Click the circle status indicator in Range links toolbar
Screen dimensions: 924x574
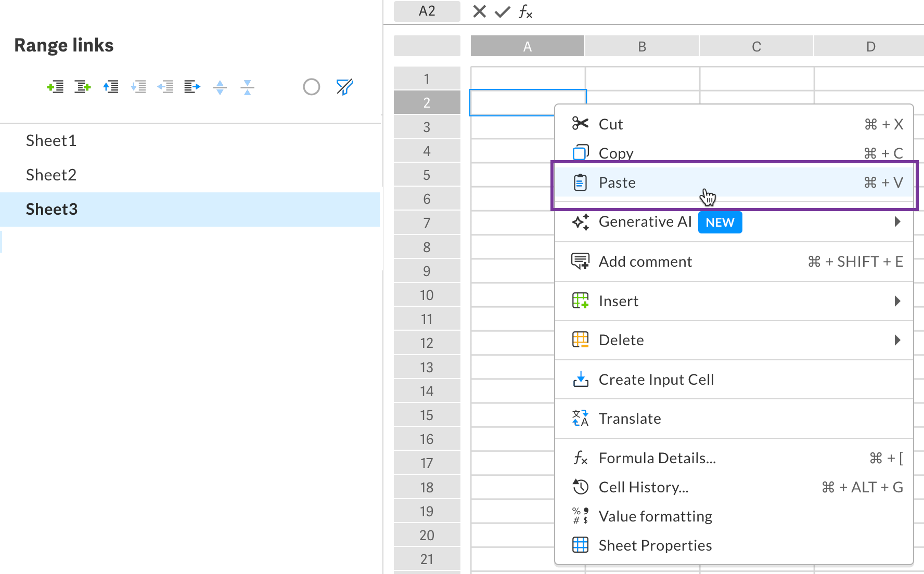pos(311,87)
